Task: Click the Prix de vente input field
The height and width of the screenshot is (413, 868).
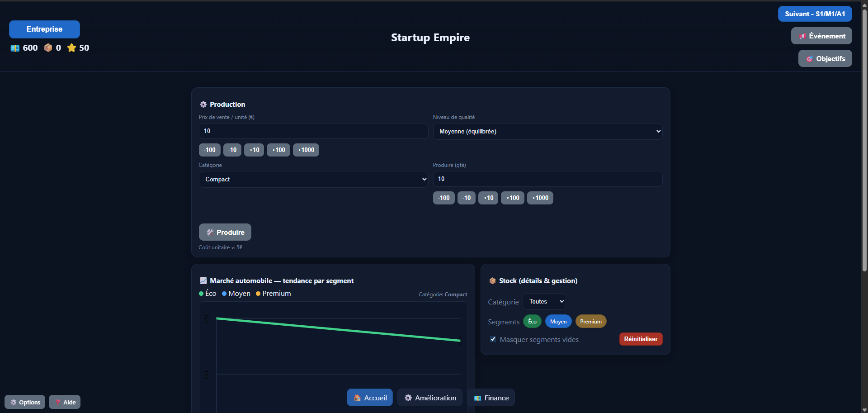Action: [x=313, y=131]
